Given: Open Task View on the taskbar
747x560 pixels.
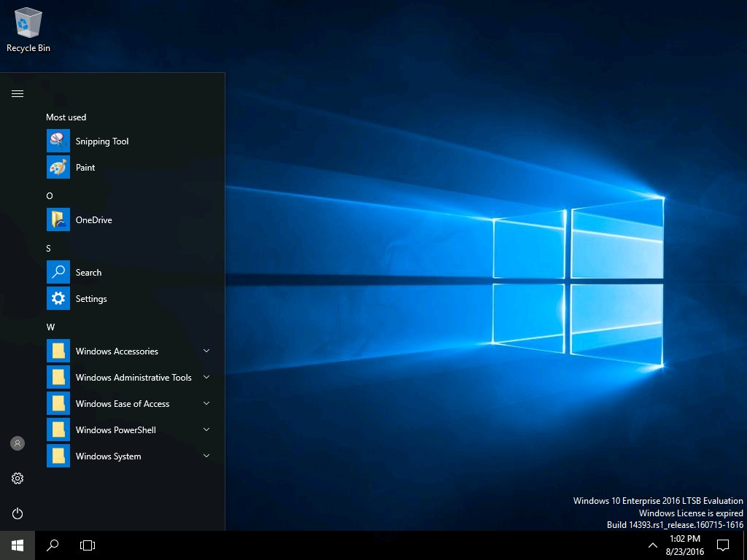Looking at the screenshot, I should pos(88,545).
